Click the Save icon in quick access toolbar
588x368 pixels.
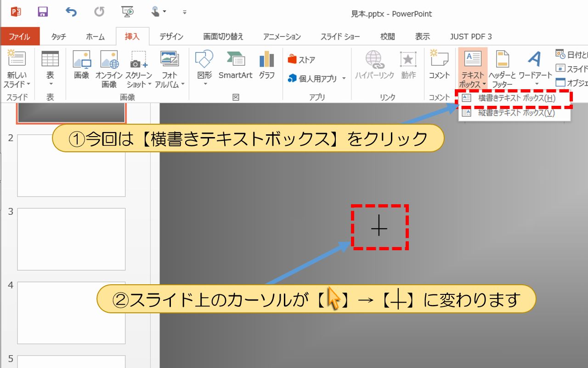[43, 11]
